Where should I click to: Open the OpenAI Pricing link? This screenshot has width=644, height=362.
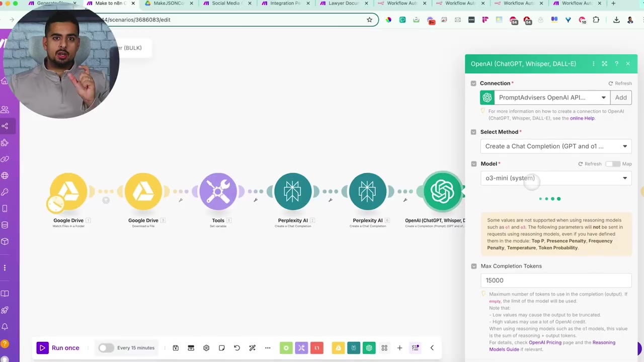coord(545,342)
